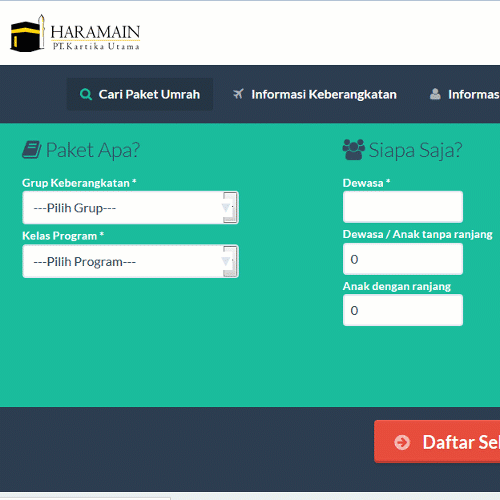Focus the Dewasa / Anak tanpa ranjang field
The width and height of the screenshot is (500, 500).
(x=403, y=259)
